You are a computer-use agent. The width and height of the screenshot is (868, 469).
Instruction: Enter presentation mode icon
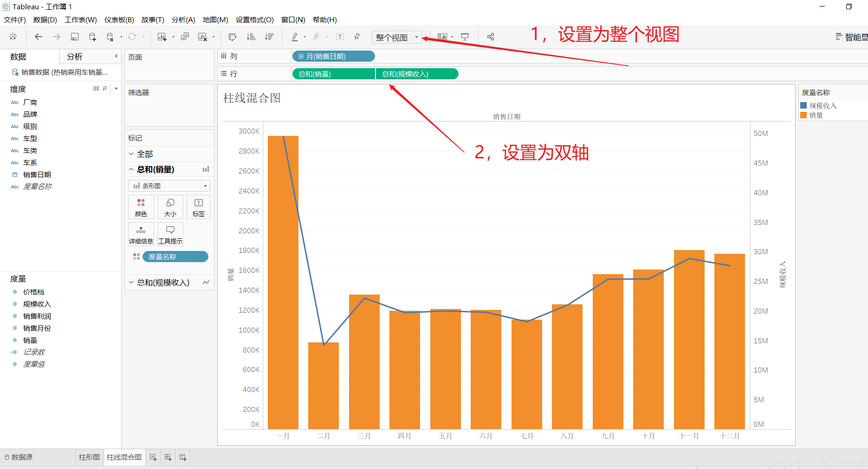tap(465, 37)
